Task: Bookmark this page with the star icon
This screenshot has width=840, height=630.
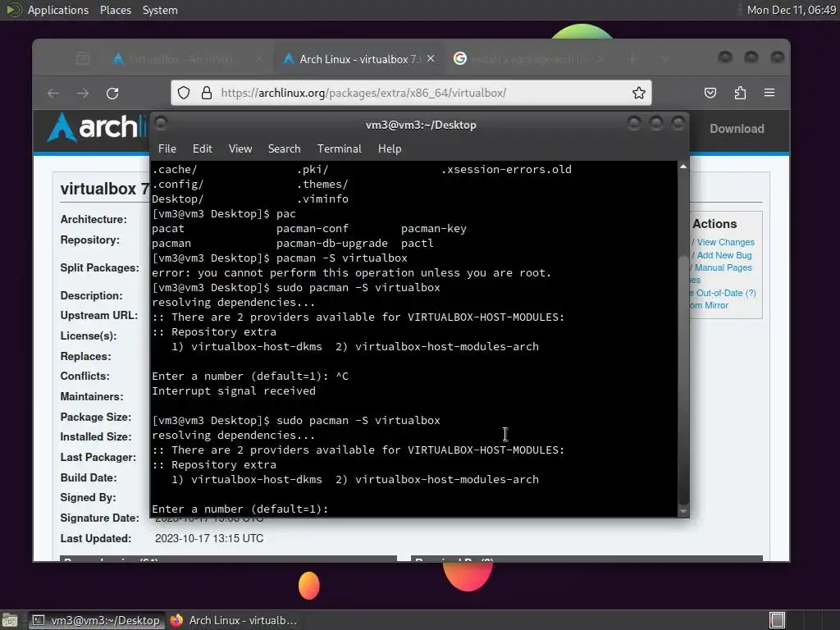Action: (x=638, y=93)
